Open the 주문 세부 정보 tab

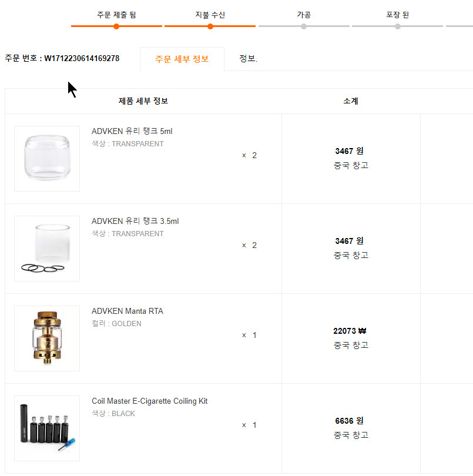pyautogui.click(x=182, y=59)
